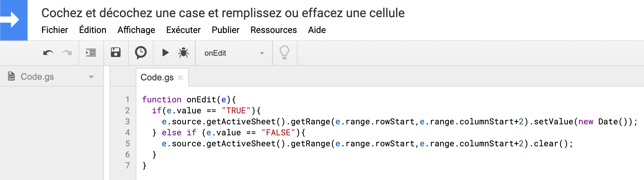
Task: Open current project's triggers clock icon
Action: (141, 53)
